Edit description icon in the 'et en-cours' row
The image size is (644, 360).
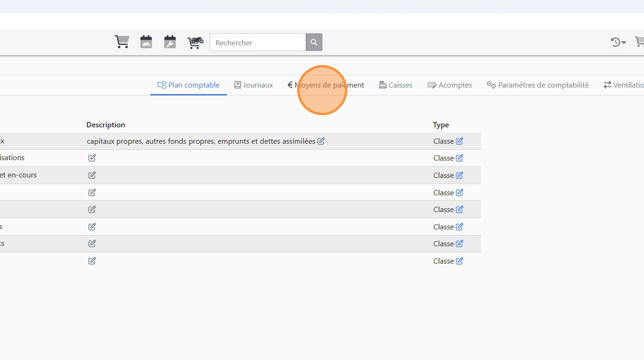pos(92,175)
